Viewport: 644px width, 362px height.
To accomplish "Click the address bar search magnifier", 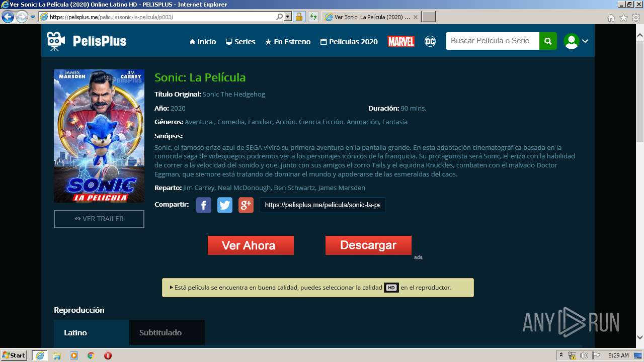I will pyautogui.click(x=280, y=17).
